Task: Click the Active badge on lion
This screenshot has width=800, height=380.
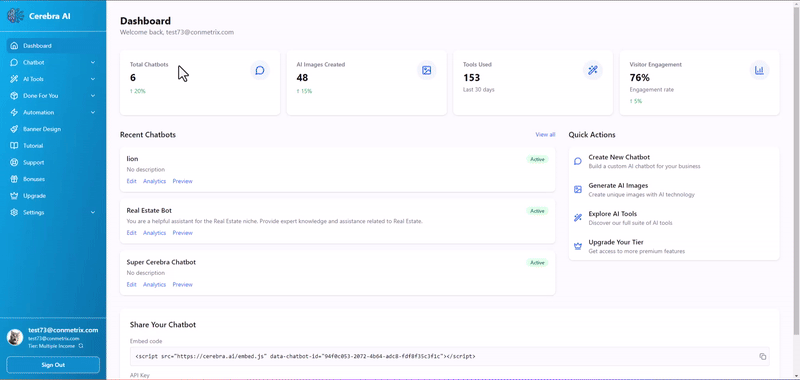Action: 537,159
